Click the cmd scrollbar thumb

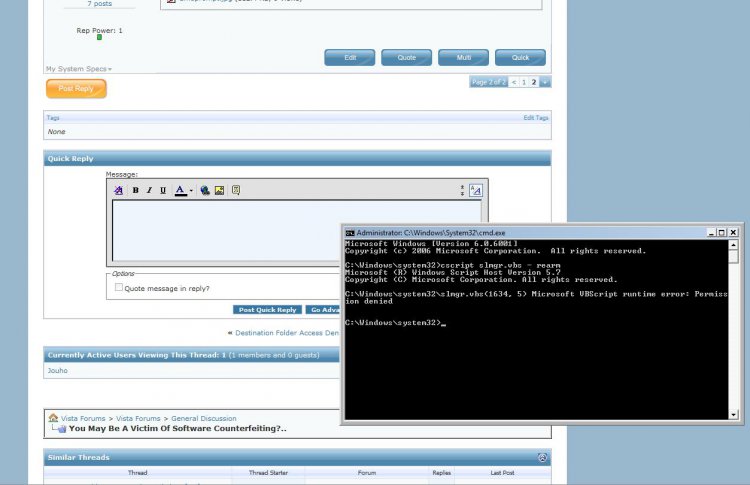tap(733, 256)
